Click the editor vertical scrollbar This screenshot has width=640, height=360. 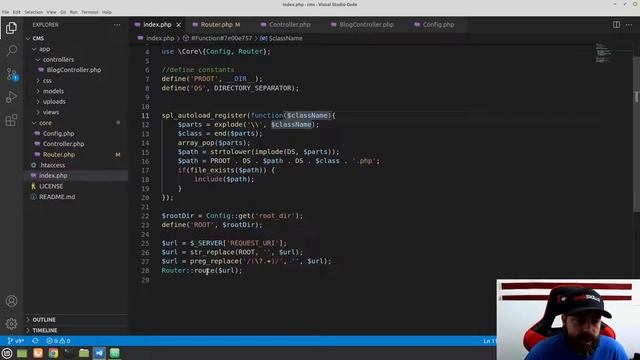pyautogui.click(x=636, y=135)
